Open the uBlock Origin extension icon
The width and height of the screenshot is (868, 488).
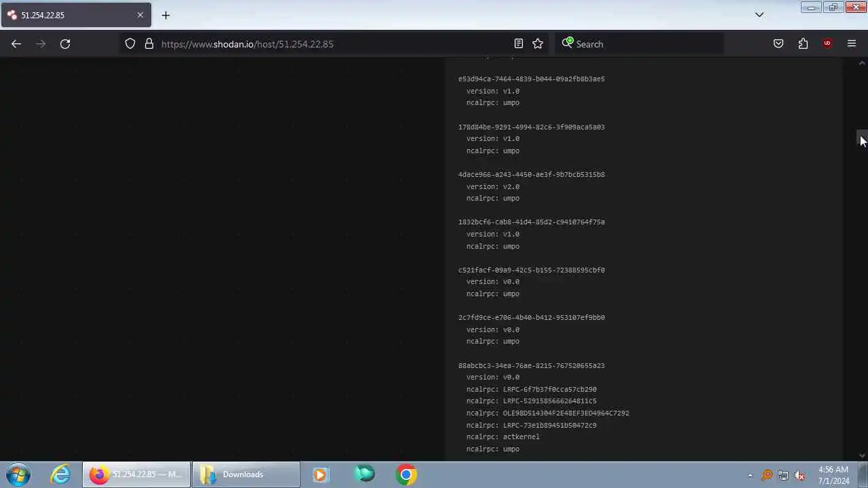827,44
